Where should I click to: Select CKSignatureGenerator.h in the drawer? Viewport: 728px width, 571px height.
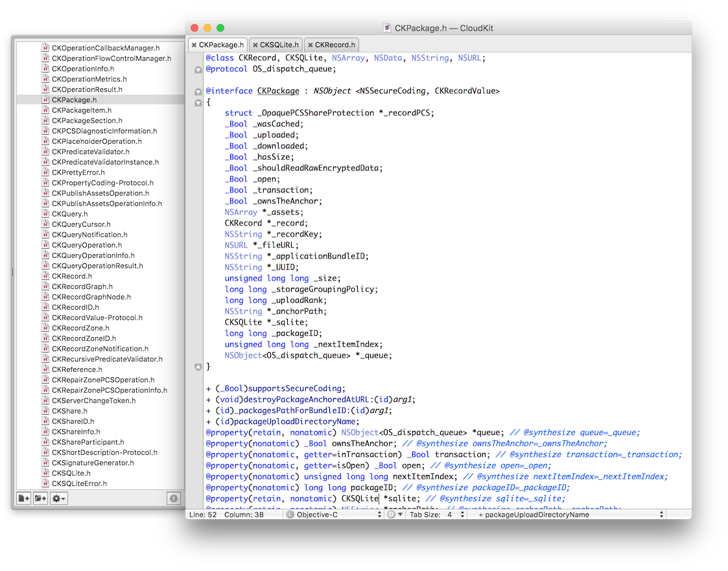[x=93, y=463]
